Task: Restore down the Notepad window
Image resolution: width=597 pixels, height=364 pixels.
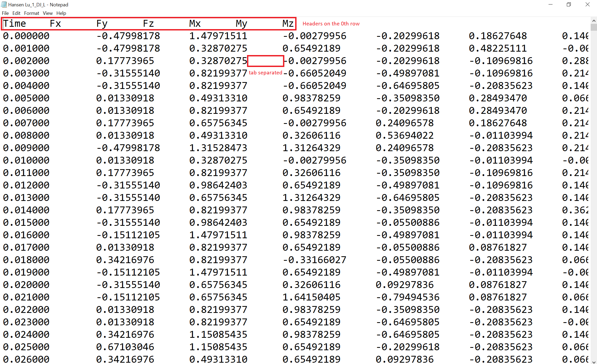Action: coord(569,5)
